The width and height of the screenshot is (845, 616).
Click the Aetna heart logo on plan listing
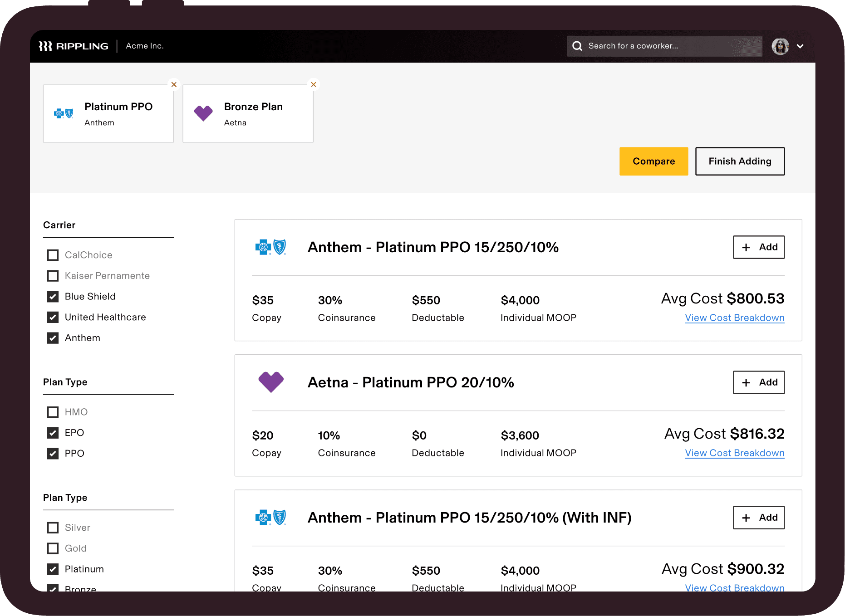point(271,382)
